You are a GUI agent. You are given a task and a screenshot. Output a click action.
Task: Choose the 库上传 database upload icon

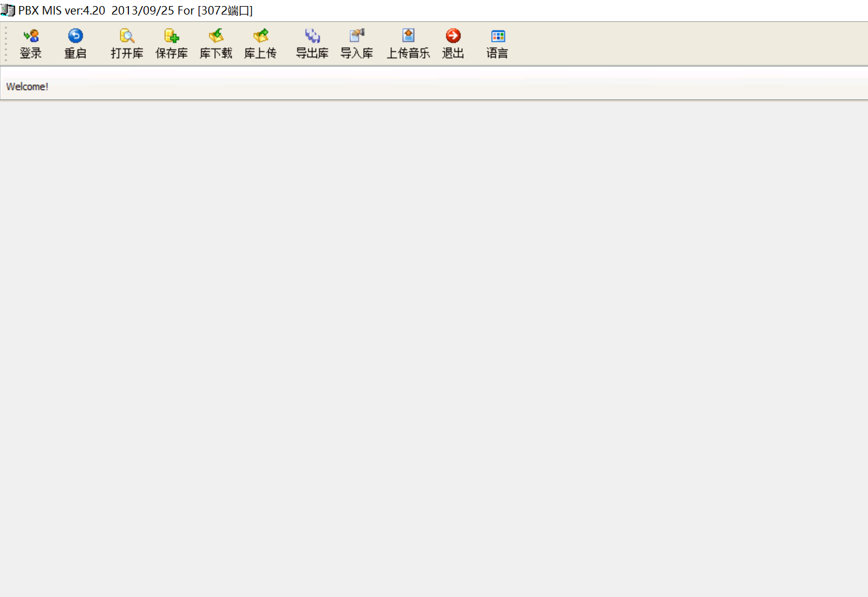pyautogui.click(x=260, y=44)
